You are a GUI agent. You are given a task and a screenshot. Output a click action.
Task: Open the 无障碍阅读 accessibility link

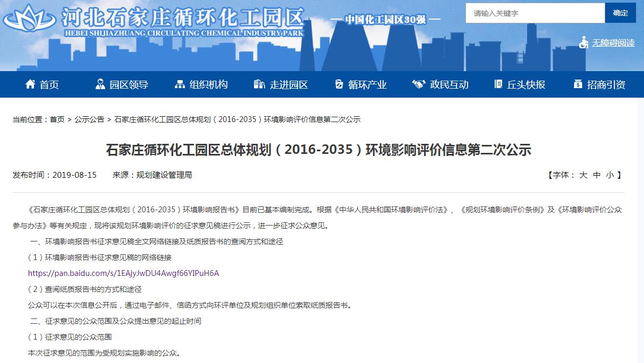click(x=613, y=43)
